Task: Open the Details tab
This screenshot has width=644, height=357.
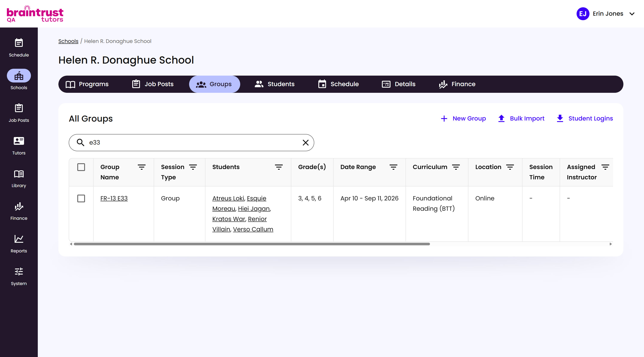Action: click(x=398, y=84)
